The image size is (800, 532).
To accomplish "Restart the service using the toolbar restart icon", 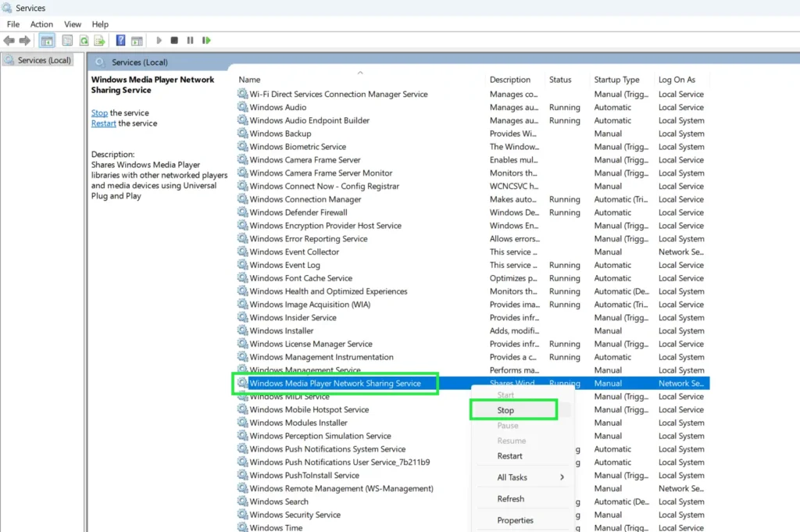I will tap(205, 40).
